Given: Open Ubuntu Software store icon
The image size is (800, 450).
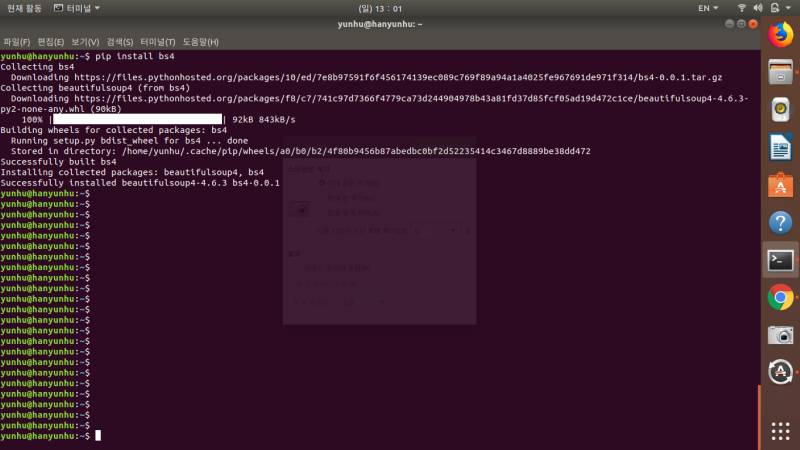Looking at the screenshot, I should click(x=780, y=185).
